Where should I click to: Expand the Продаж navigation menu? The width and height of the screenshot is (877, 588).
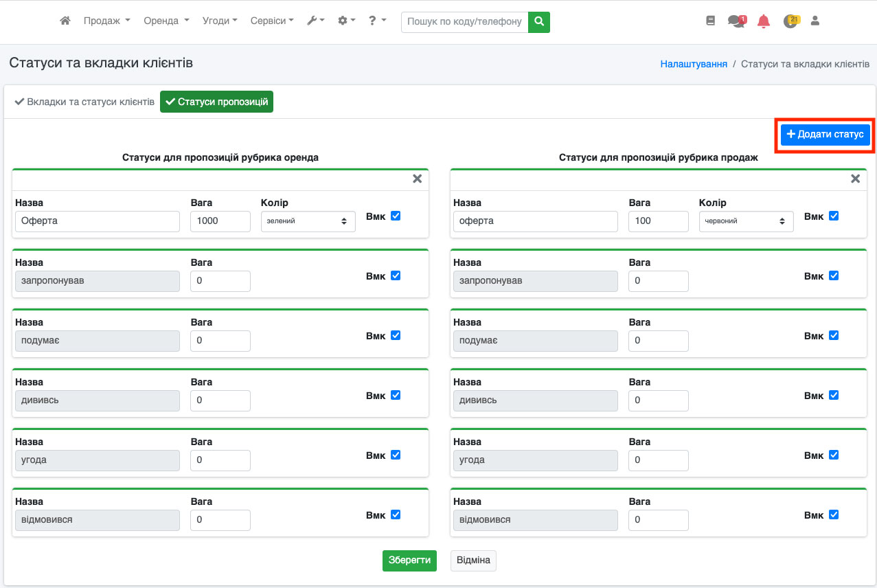coord(106,21)
